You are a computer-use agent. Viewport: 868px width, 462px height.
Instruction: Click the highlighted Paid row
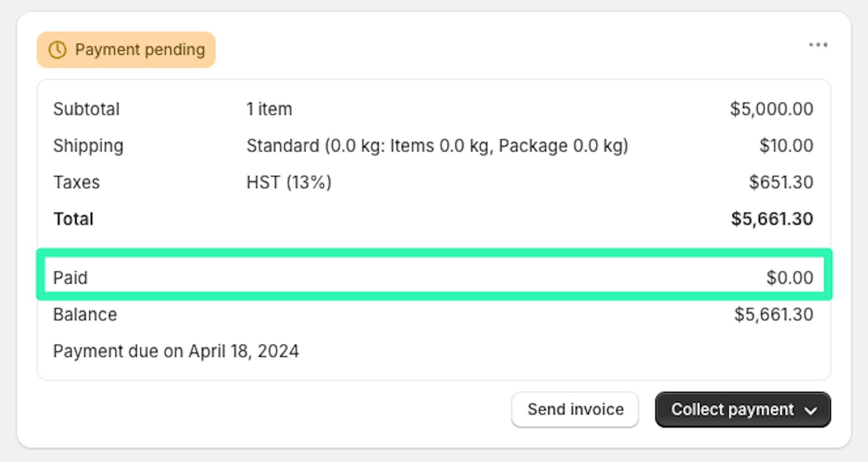(x=433, y=277)
